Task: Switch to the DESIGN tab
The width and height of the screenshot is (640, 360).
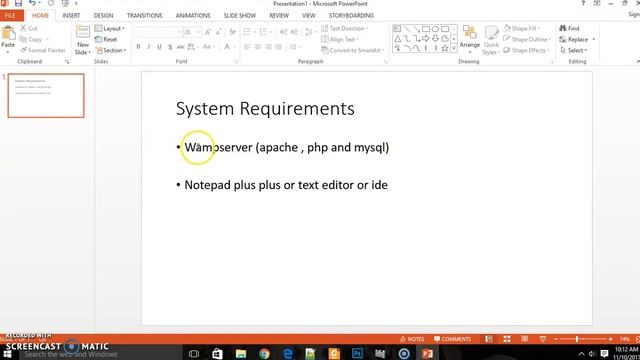Action: pos(103,16)
